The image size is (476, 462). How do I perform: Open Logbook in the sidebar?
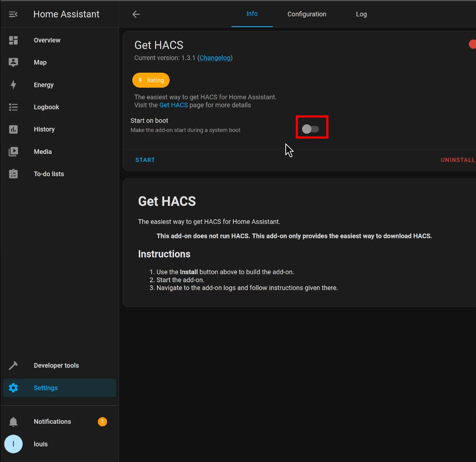[60, 107]
